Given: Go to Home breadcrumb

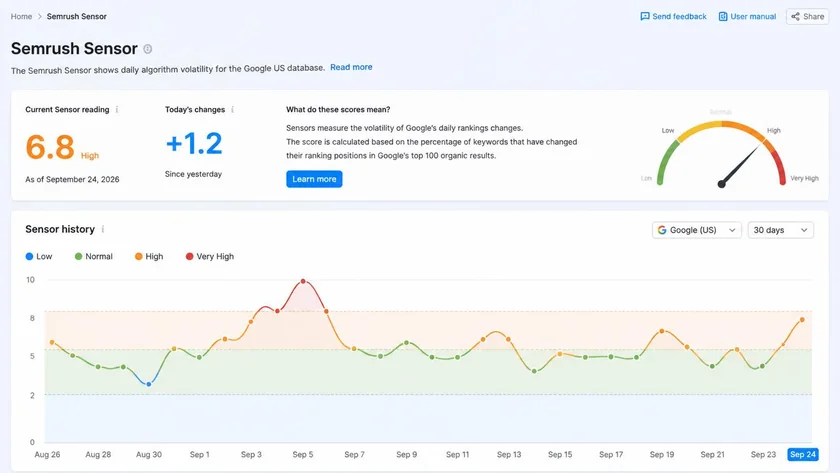Looking at the screenshot, I should (x=21, y=17).
